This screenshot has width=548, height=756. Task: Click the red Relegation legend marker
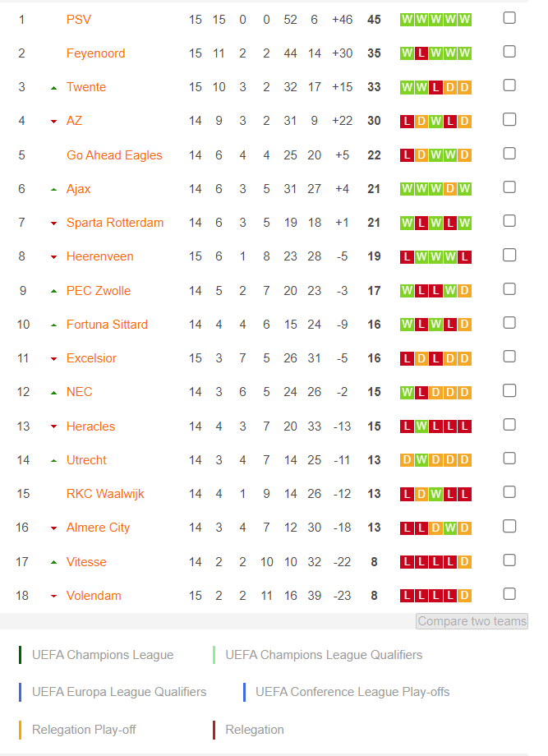pos(214,730)
